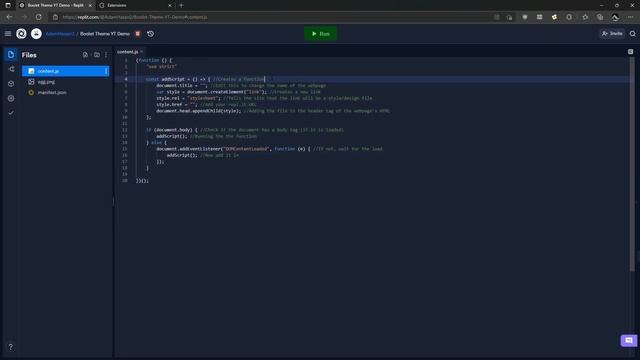640x360 pixels.
Task: Run the repl with the Run button
Action: 320,34
